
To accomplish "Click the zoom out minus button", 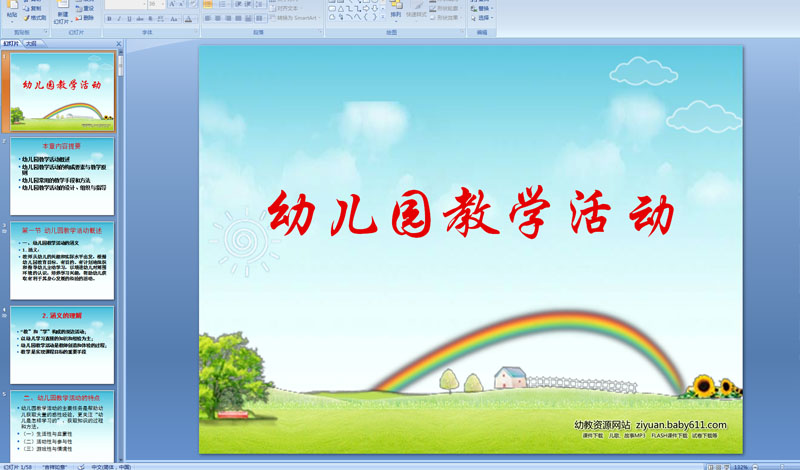I will tap(755, 467).
